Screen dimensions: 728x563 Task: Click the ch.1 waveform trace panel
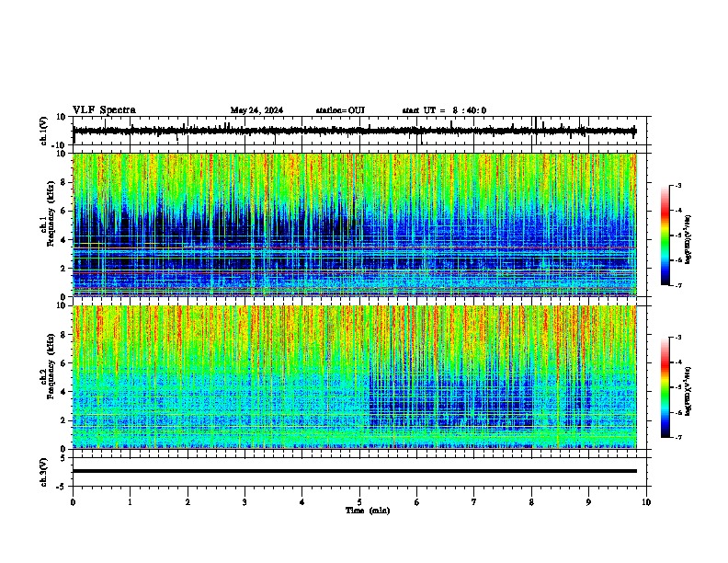361,131
